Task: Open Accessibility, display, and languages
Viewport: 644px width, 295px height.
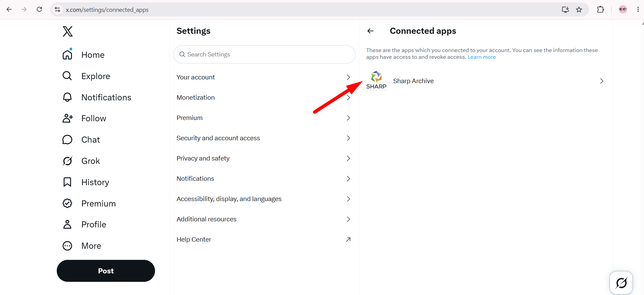Action: click(264, 199)
